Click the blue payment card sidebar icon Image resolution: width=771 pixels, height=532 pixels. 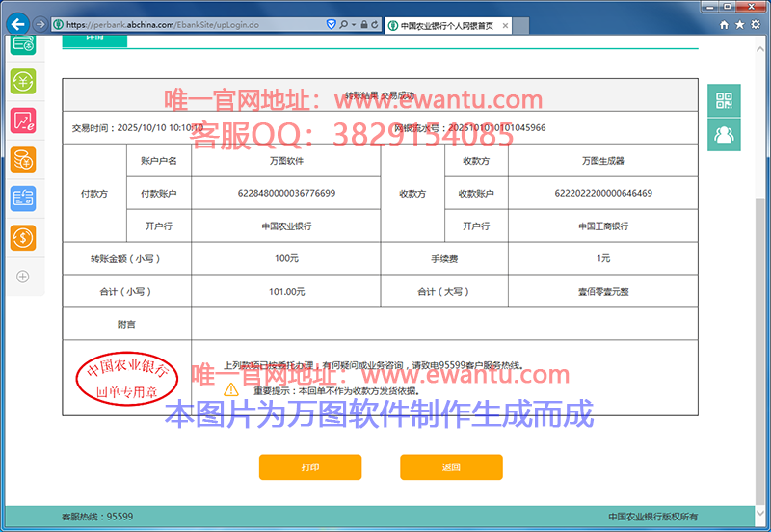coord(23,199)
